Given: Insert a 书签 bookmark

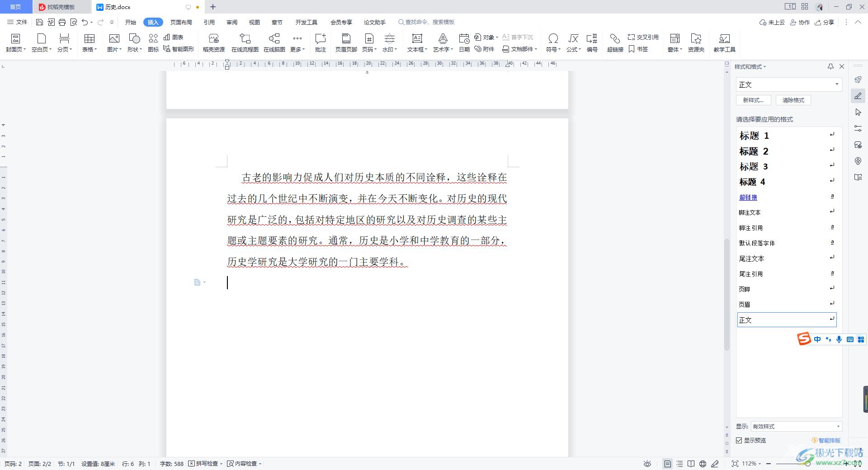Looking at the screenshot, I should coord(638,49).
